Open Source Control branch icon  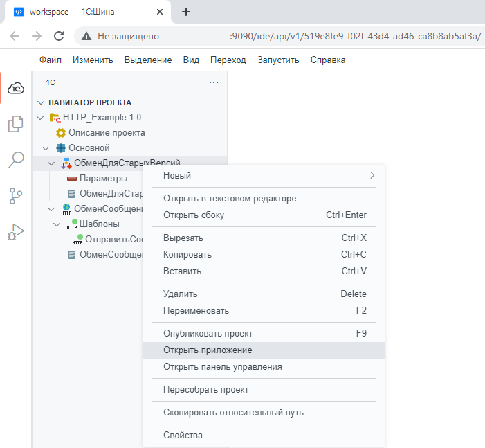coord(16,197)
